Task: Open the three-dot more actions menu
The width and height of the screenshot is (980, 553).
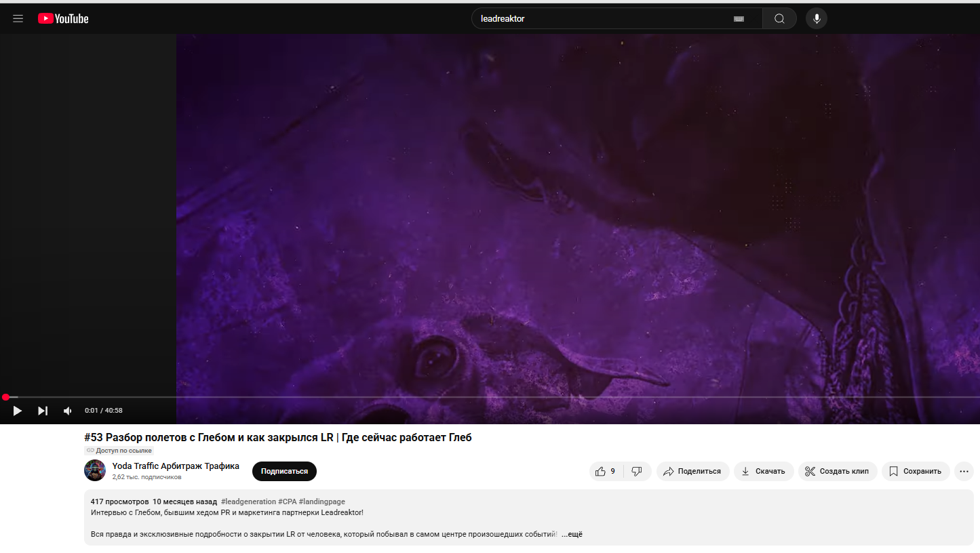Action: (x=964, y=472)
